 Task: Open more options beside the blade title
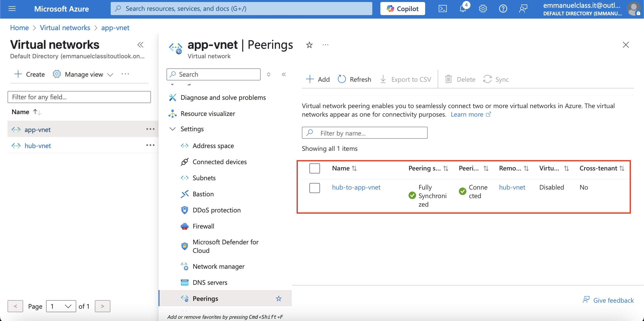point(326,45)
